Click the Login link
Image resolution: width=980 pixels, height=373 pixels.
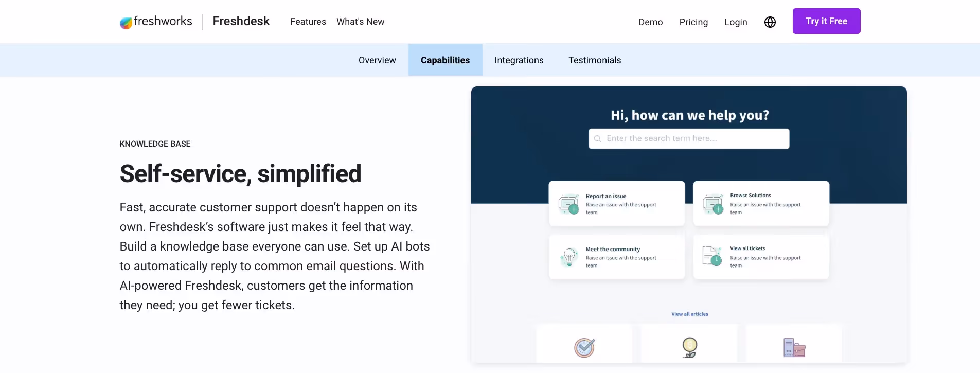click(x=736, y=22)
